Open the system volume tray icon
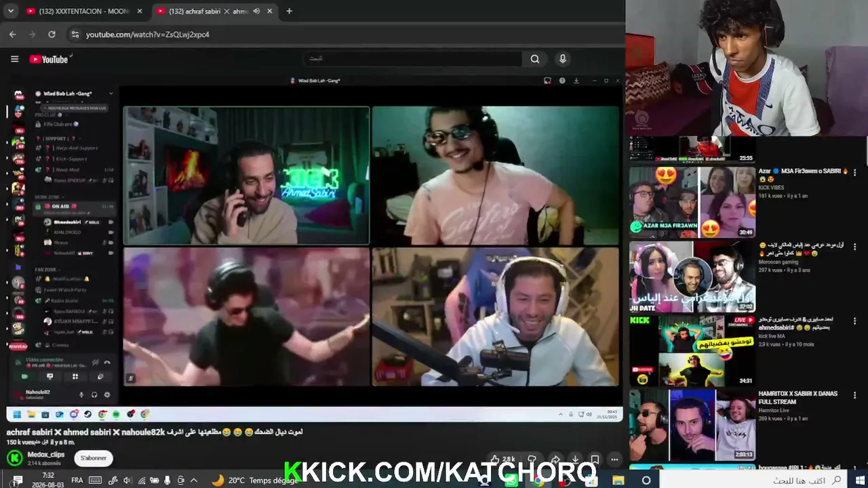Image resolution: width=868 pixels, height=488 pixels. pos(127,480)
